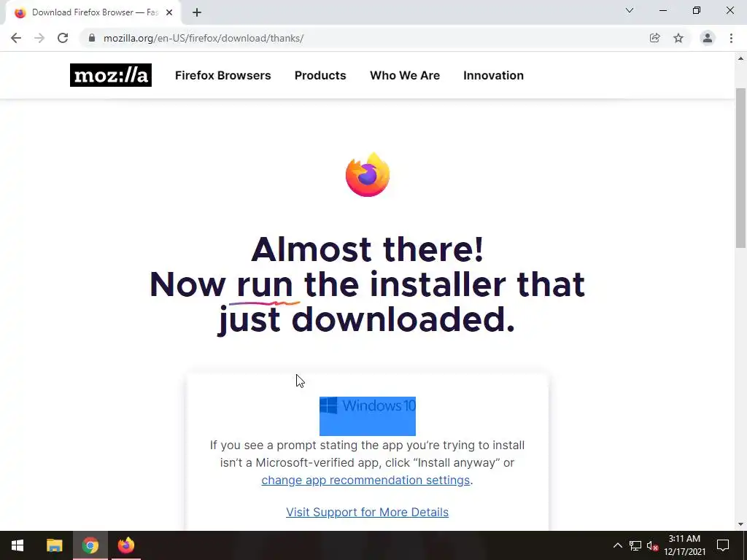View site security lock info
The width and height of the screenshot is (747, 560).
point(92,38)
